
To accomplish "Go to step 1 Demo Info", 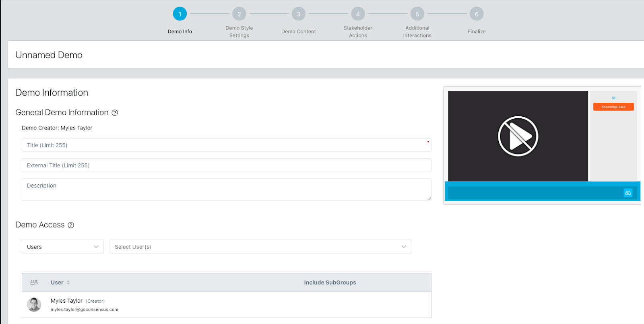I will point(180,14).
